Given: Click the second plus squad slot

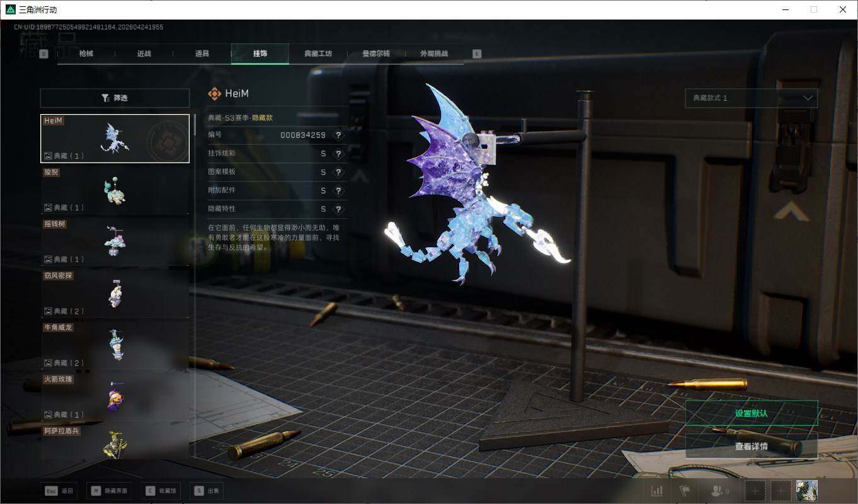Looking at the screenshot, I should (782, 491).
